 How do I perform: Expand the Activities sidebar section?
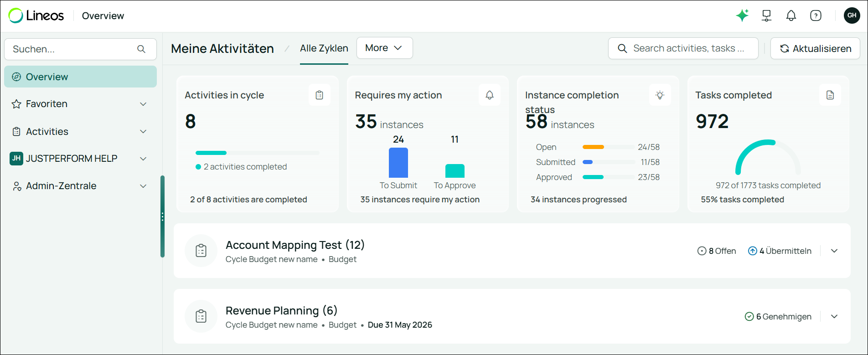click(143, 132)
